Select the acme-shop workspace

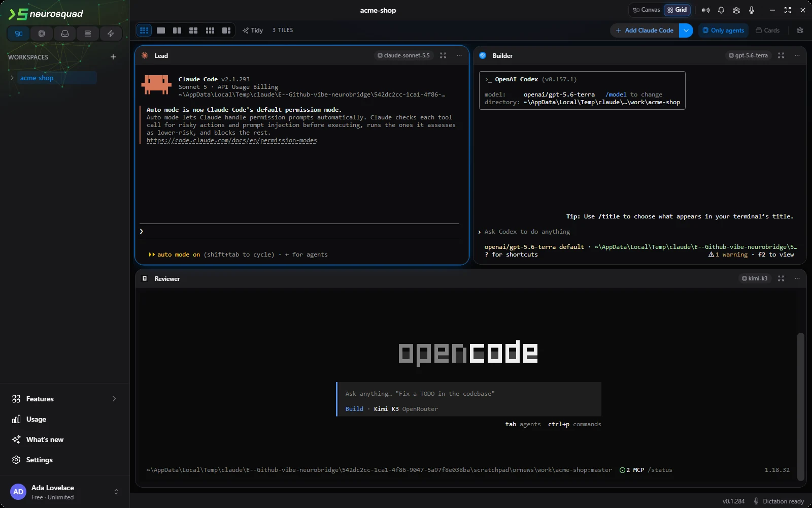click(56, 78)
